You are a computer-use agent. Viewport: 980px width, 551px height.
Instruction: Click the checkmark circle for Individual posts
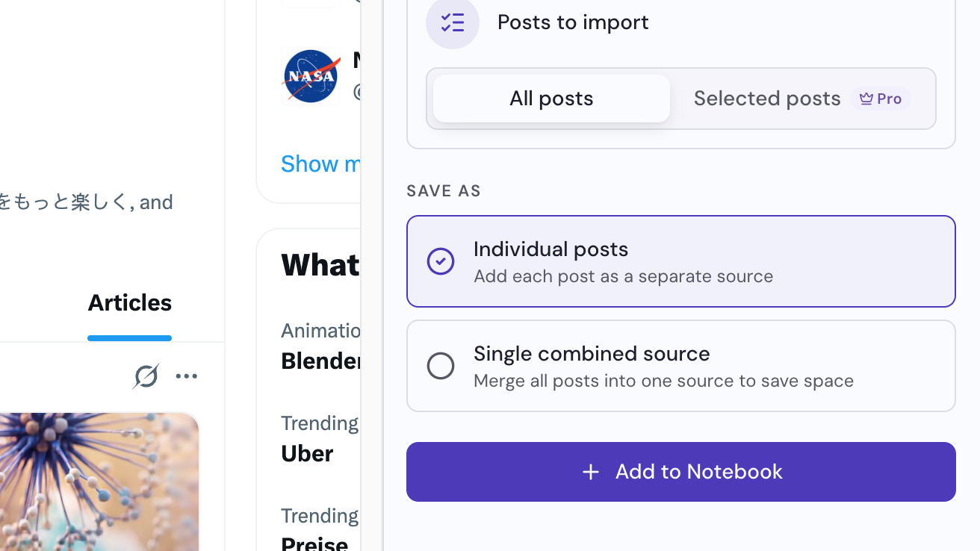(x=441, y=261)
